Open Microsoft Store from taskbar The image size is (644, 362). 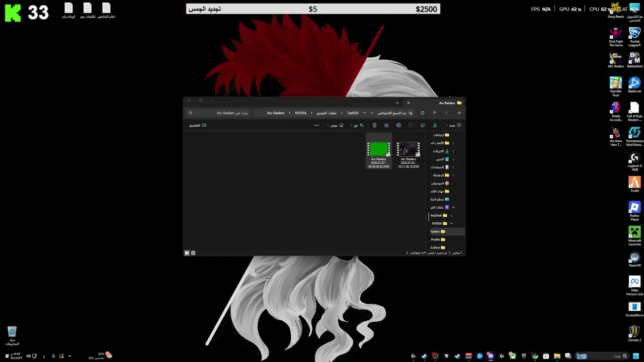[x=546, y=356]
